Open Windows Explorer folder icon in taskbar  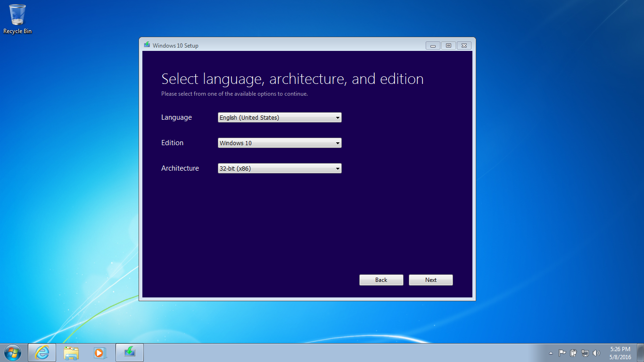click(x=71, y=353)
